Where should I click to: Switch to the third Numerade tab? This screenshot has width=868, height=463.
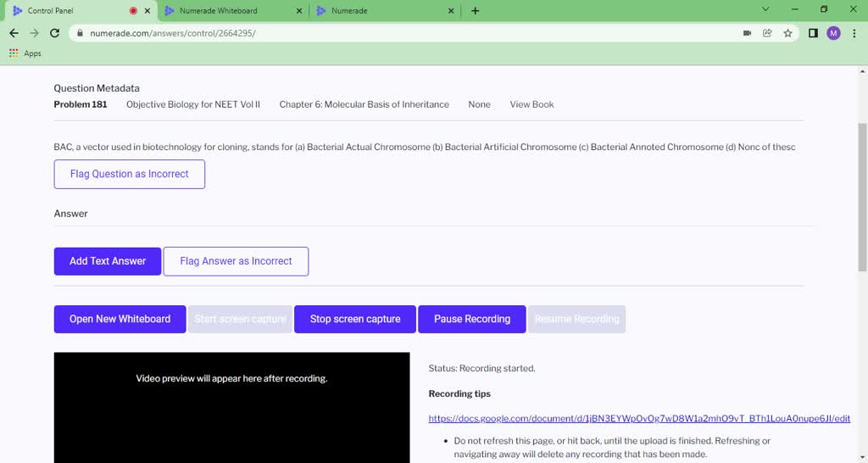[381, 11]
